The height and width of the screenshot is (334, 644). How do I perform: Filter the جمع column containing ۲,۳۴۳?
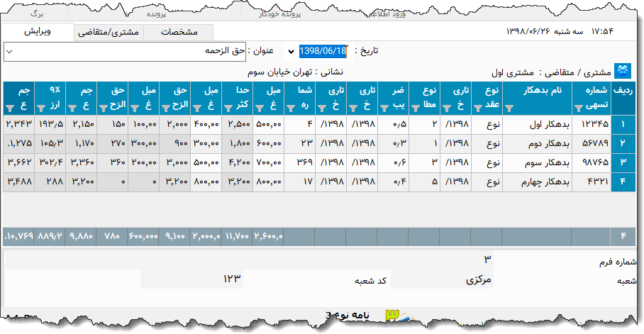pos(10,108)
